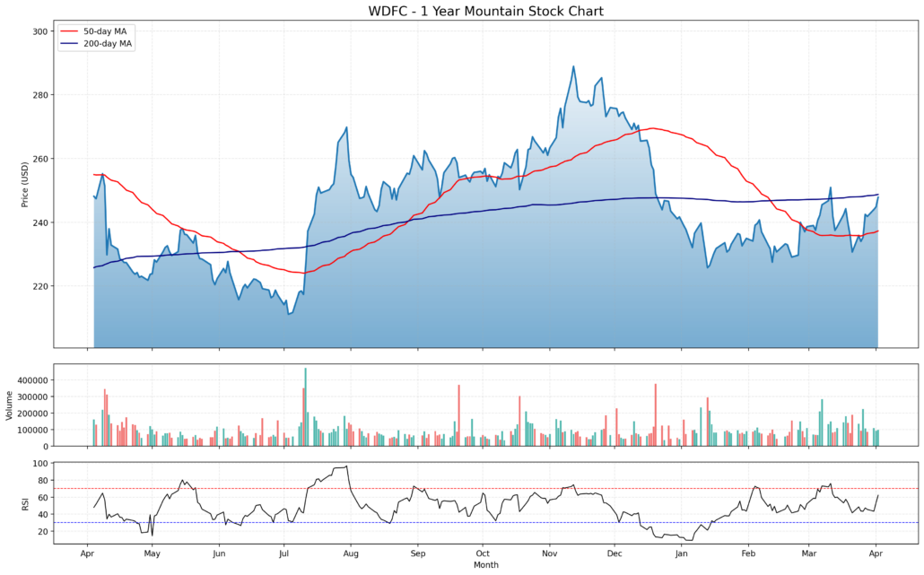Image resolution: width=924 pixels, height=575 pixels.
Task: Select the 100000 volume tick label
Action: coord(32,430)
